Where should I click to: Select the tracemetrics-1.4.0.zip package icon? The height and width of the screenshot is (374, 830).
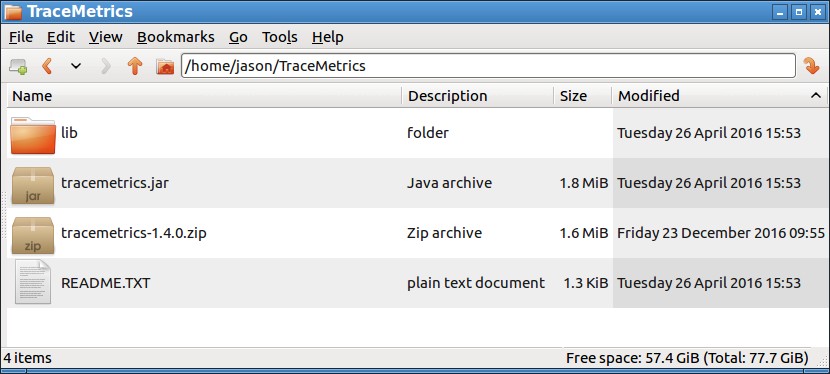pyautogui.click(x=33, y=235)
